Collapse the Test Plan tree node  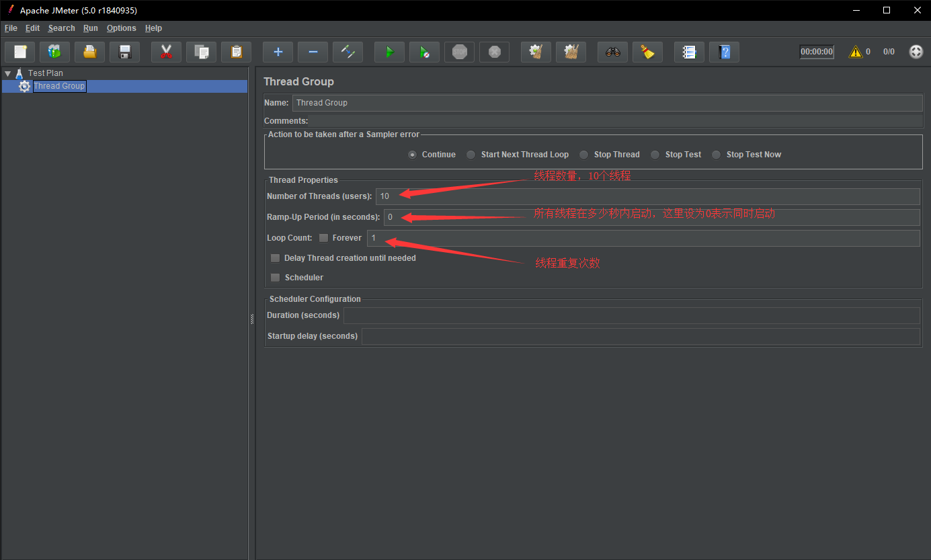(x=7, y=73)
